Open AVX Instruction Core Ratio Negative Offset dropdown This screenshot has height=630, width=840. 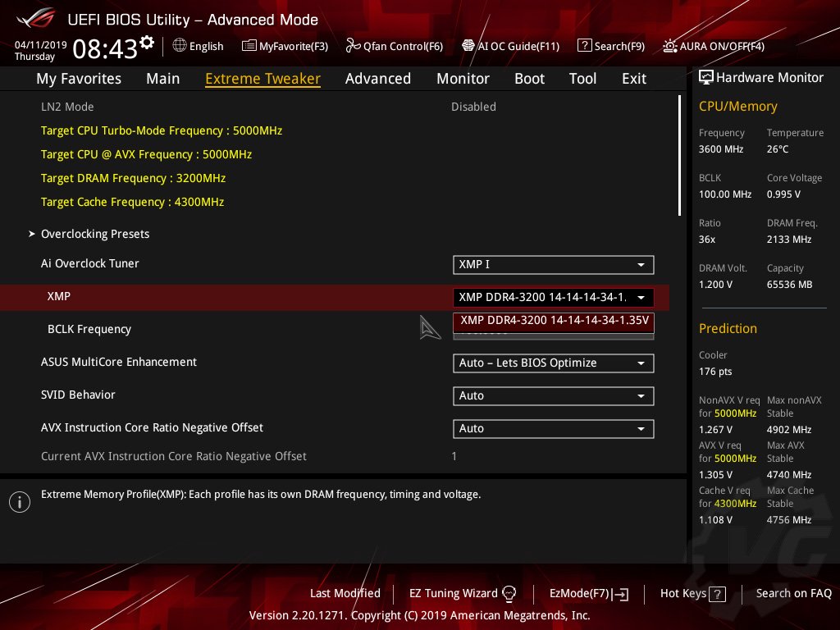553,428
